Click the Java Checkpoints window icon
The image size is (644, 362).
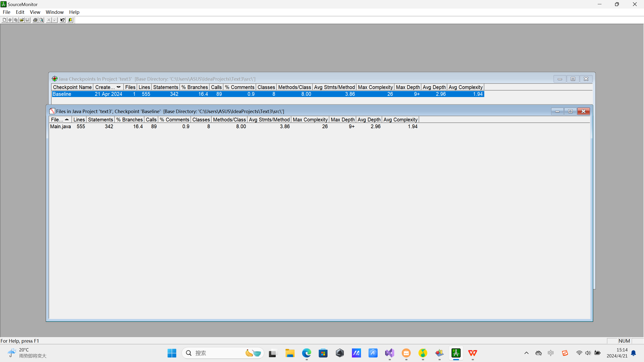pos(55,79)
